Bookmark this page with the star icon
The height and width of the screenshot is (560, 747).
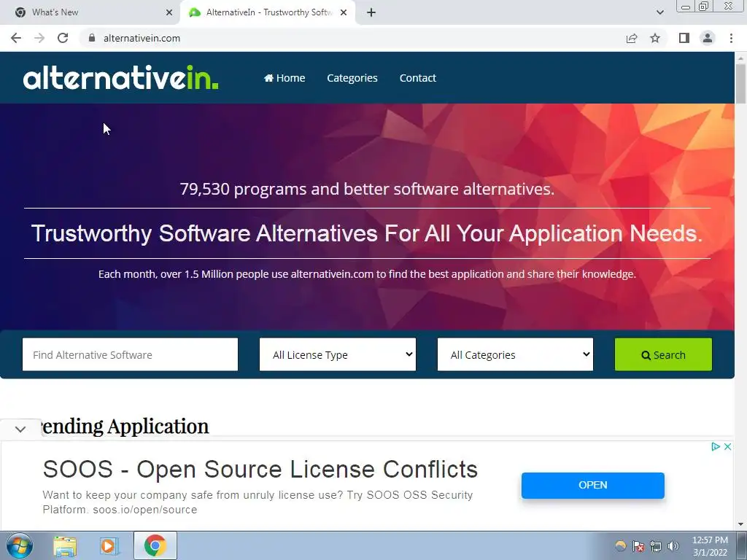[655, 38]
